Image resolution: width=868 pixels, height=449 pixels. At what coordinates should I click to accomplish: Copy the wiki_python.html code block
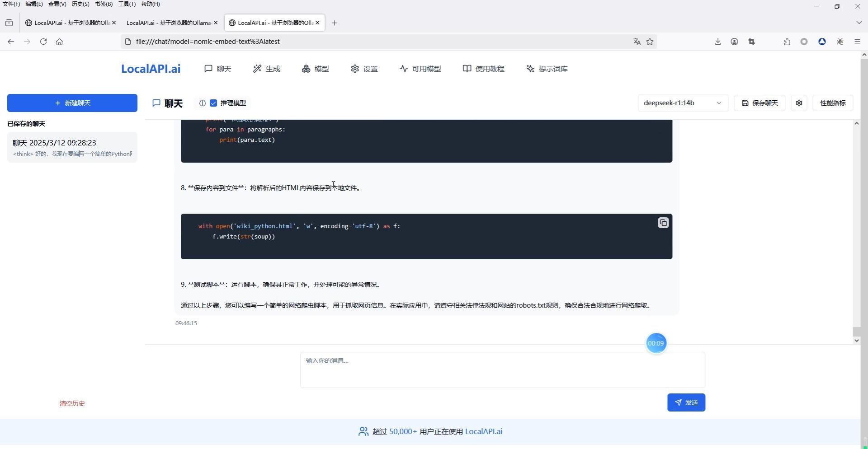coord(663,223)
